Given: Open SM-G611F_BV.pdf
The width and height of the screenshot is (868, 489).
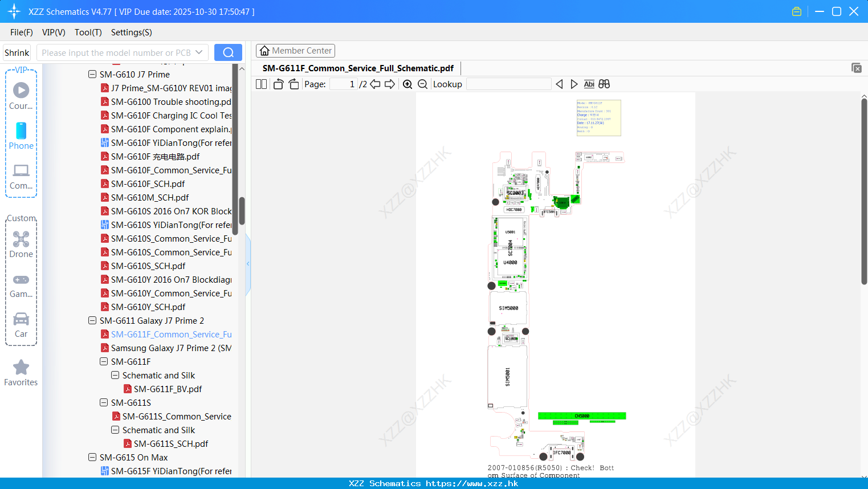Looking at the screenshot, I should click(163, 389).
